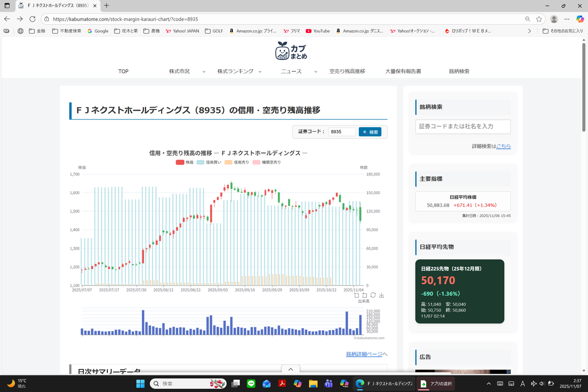Click the 銘柄検索 input field
The image size is (588, 392).
463,126
